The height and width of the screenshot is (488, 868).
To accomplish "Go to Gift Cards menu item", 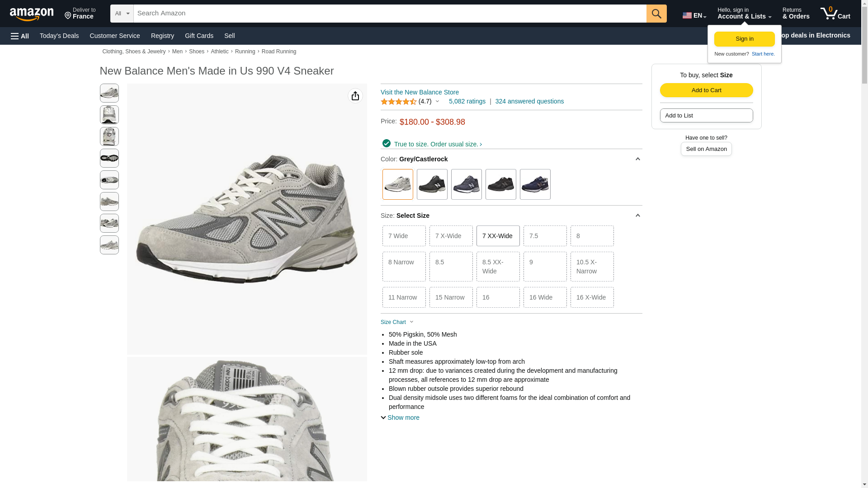I will coord(199,36).
